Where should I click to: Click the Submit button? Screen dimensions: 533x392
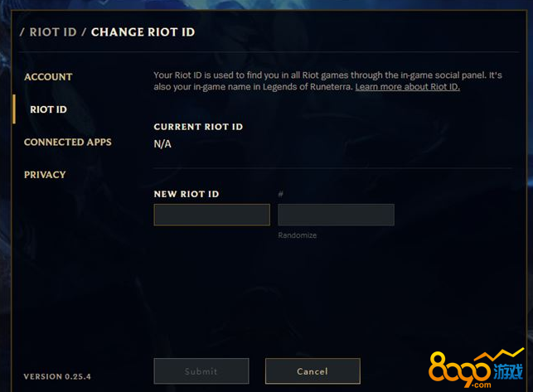tap(201, 371)
